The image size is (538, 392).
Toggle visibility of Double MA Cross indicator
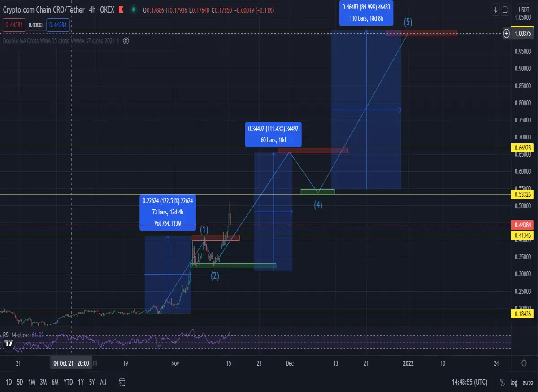126,41
